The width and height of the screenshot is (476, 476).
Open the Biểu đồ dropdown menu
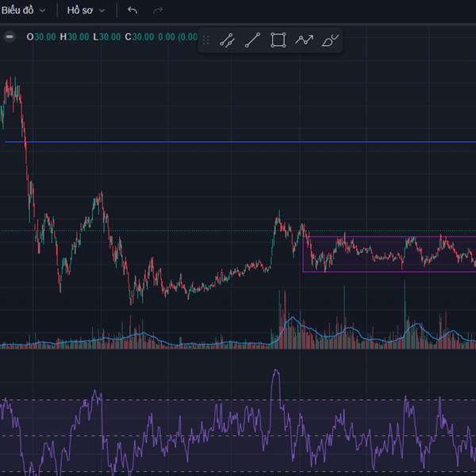[23, 10]
